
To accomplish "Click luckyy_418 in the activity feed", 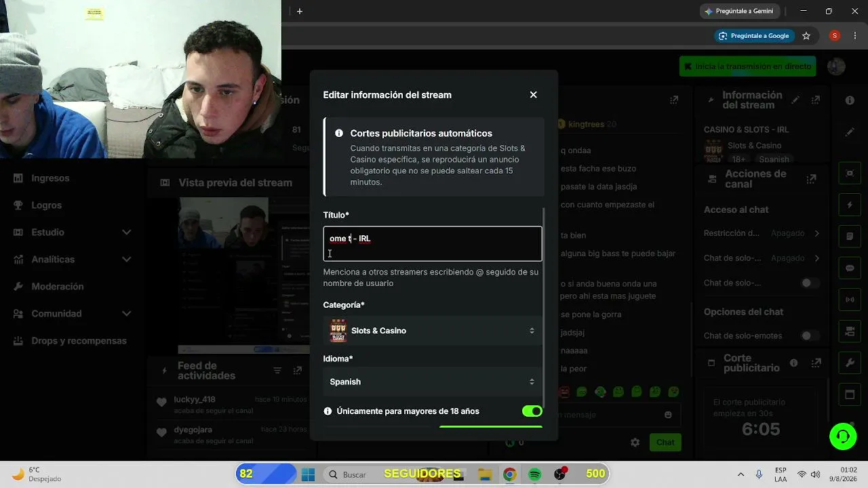I will (195, 399).
